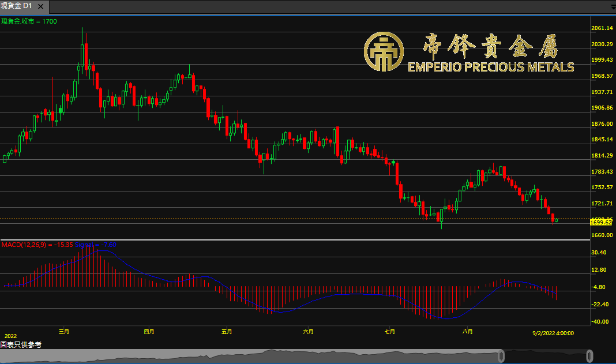This screenshot has height=364, width=616.
Task: Click the 三月 label on time axis
Action: point(64,332)
